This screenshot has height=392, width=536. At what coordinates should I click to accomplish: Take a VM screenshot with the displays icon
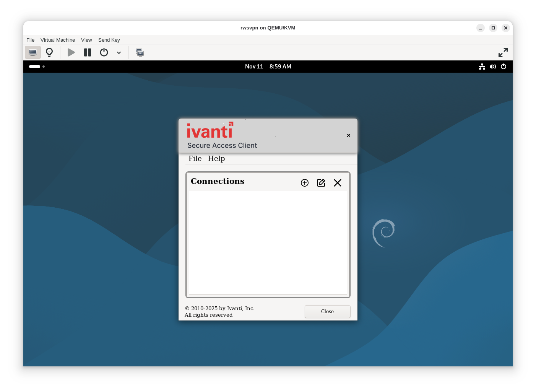tap(140, 52)
